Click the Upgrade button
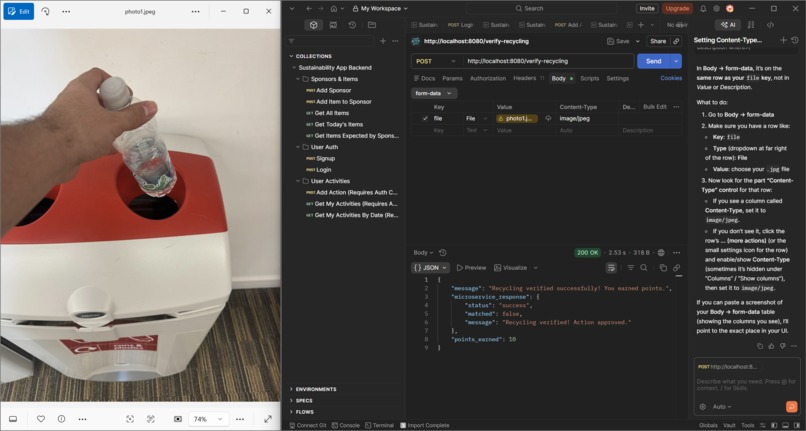Screen dimensions: 806x431 point(677,8)
